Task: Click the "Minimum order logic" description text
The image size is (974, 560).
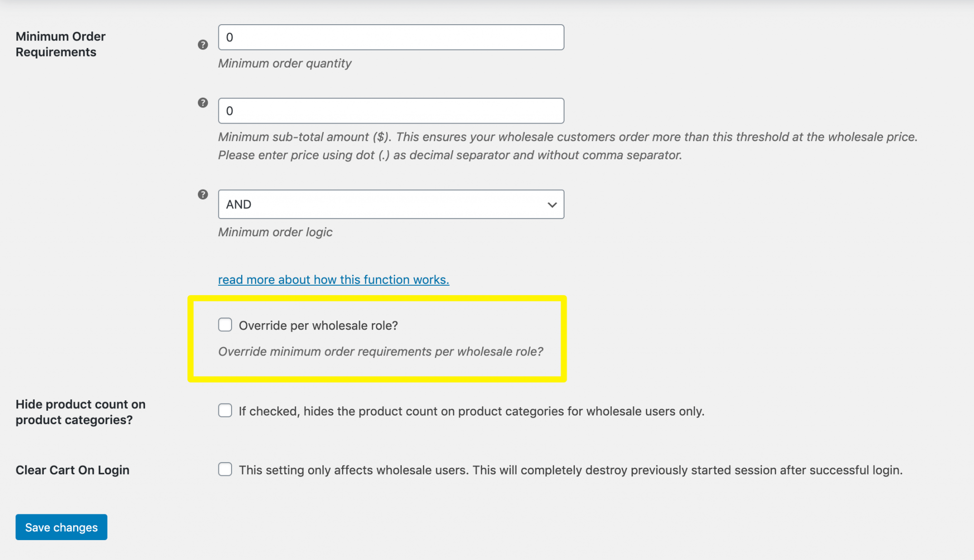Action: [275, 232]
